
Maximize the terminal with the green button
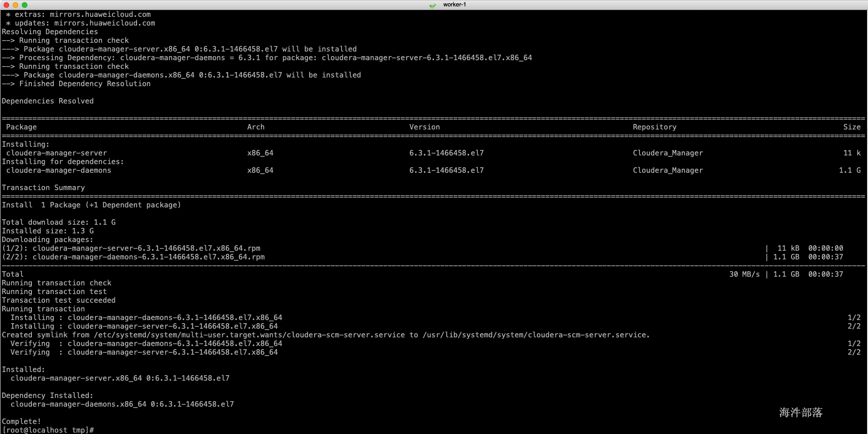(x=25, y=5)
